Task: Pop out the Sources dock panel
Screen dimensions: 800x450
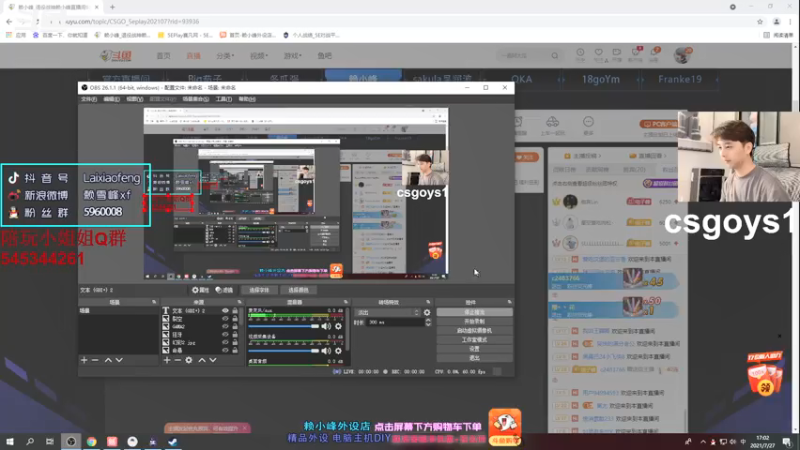Action: [239, 302]
